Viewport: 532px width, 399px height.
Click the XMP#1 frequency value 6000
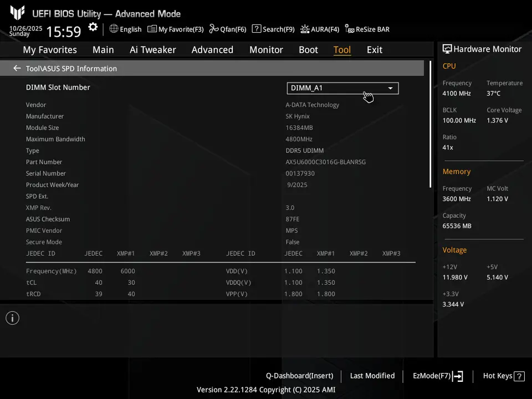point(127,271)
